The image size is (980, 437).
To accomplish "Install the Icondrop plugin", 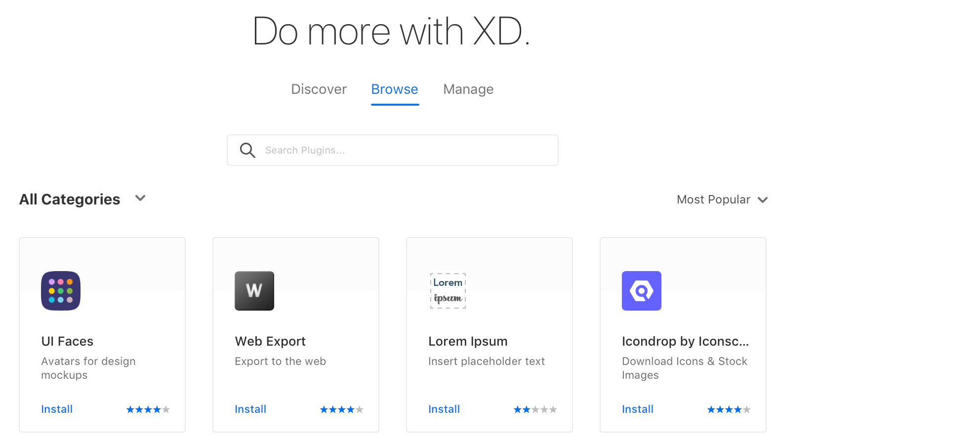I will point(638,409).
